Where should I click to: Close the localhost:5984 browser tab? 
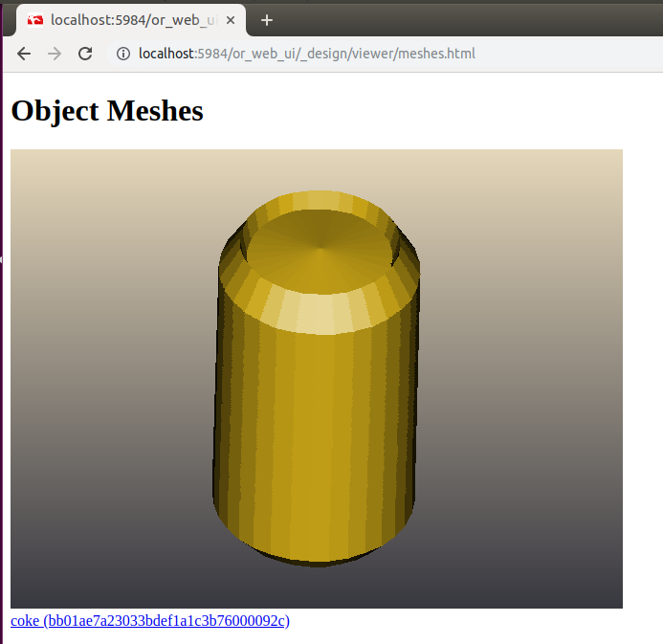tap(231, 20)
